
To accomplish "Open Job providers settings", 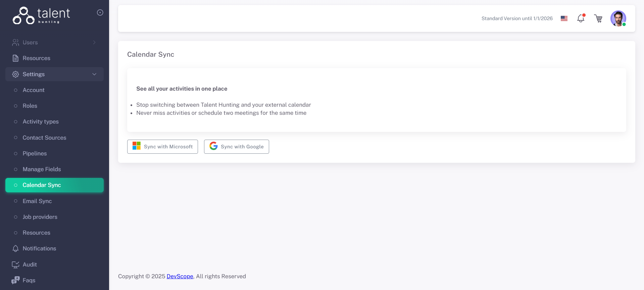I will 40,217.
